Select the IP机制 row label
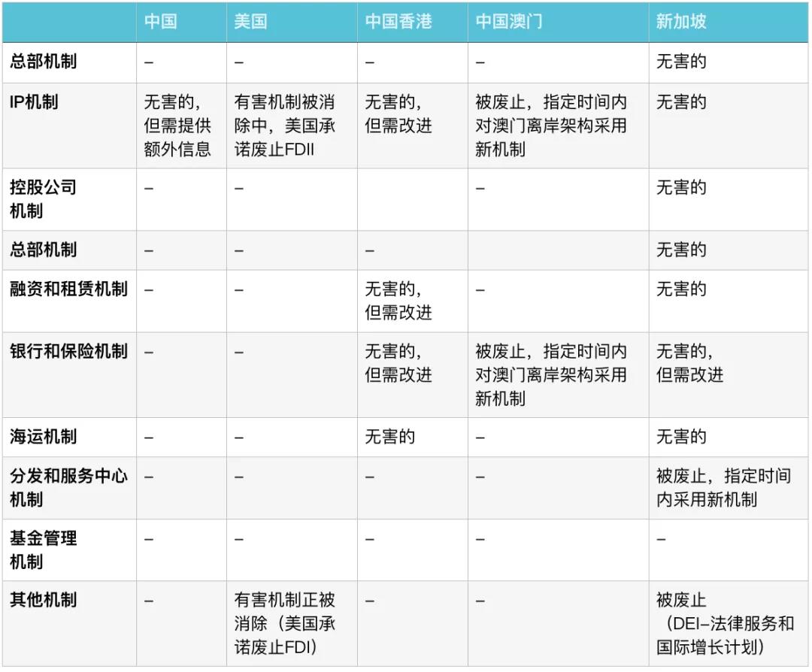The height and width of the screenshot is (672, 812). click(34, 102)
